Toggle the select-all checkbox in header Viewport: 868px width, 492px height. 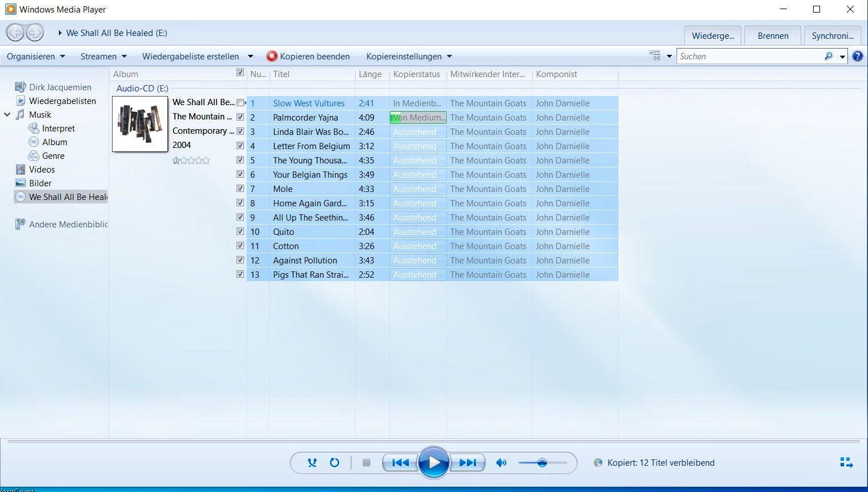click(240, 73)
